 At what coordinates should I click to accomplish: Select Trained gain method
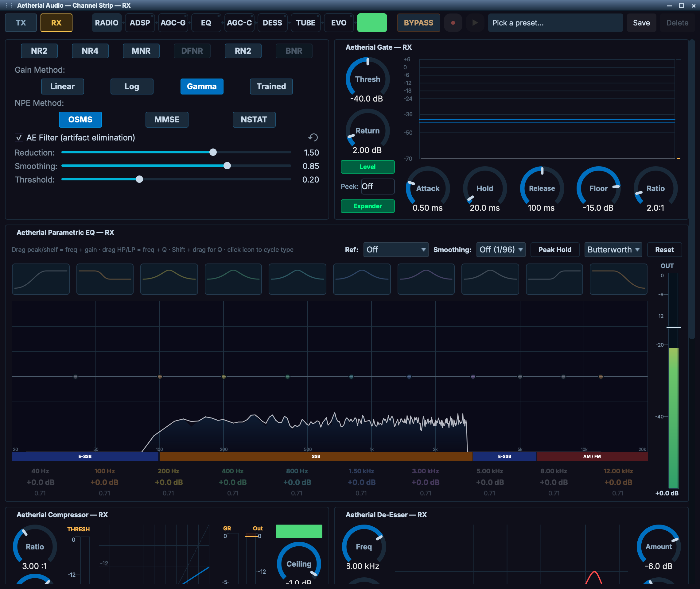(271, 87)
